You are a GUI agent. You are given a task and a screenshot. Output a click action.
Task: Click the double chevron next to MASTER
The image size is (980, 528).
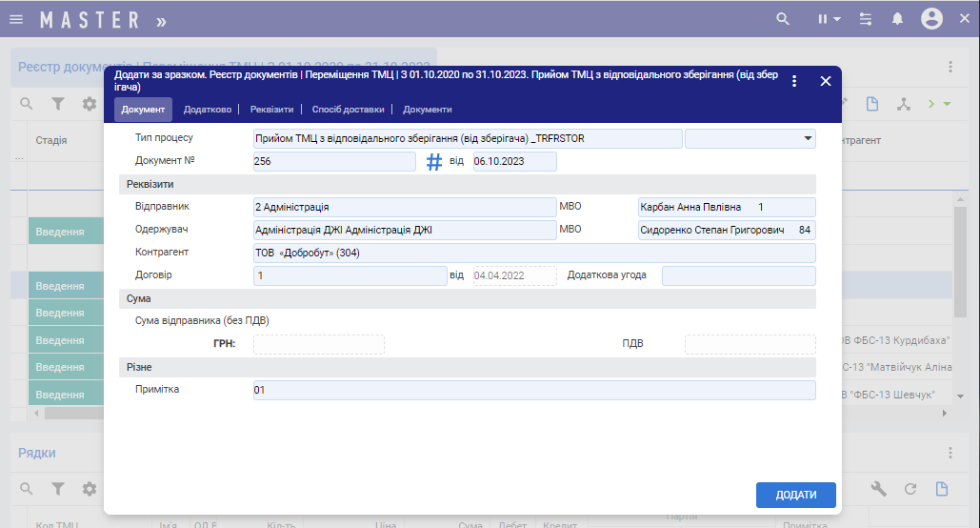pos(161,20)
